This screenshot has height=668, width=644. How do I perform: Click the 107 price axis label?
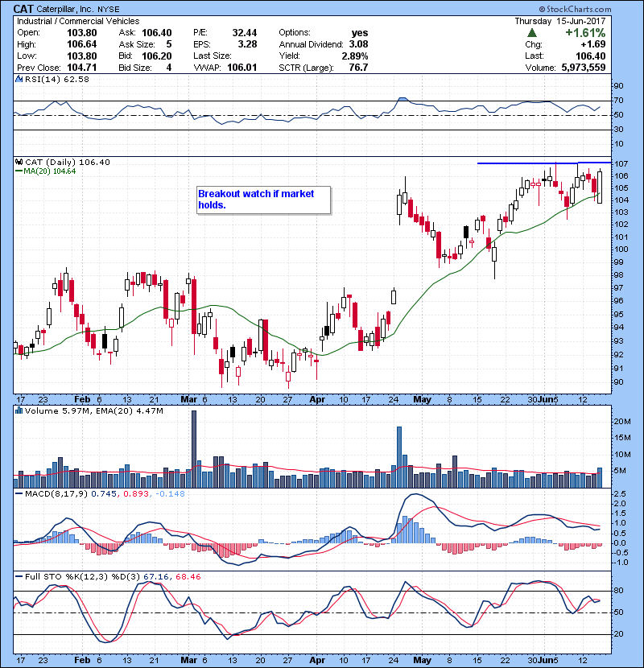click(621, 164)
